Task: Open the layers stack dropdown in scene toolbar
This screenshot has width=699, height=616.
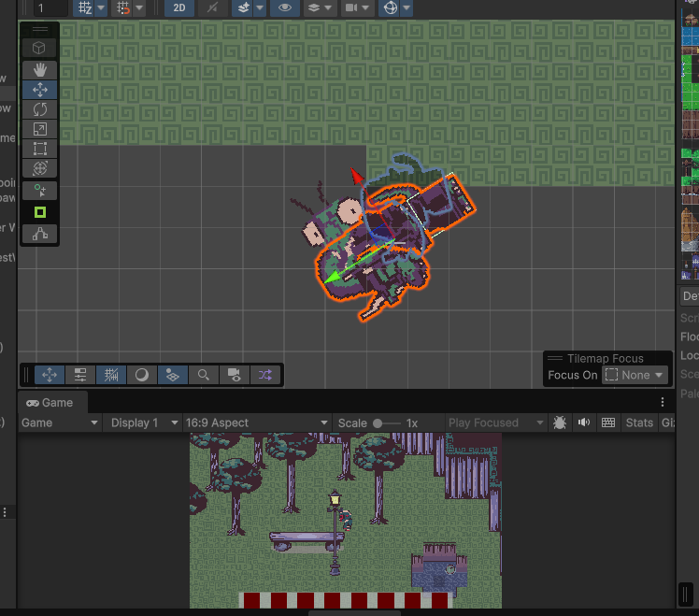Action: [x=321, y=7]
